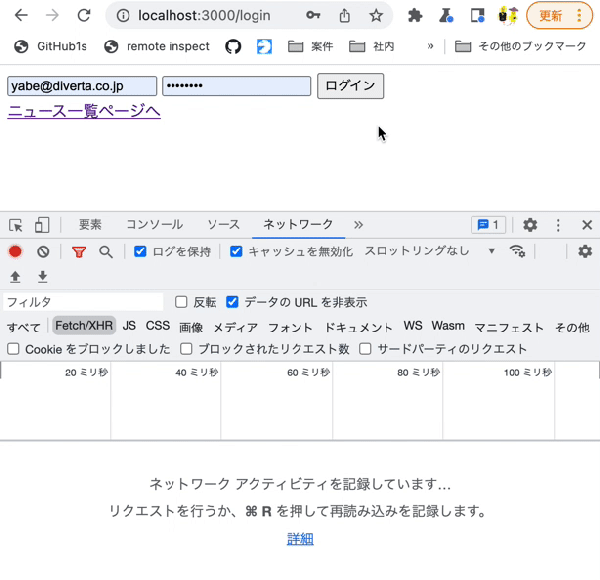
Task: Expand more DevTools tabs chevron
Action: (358, 225)
